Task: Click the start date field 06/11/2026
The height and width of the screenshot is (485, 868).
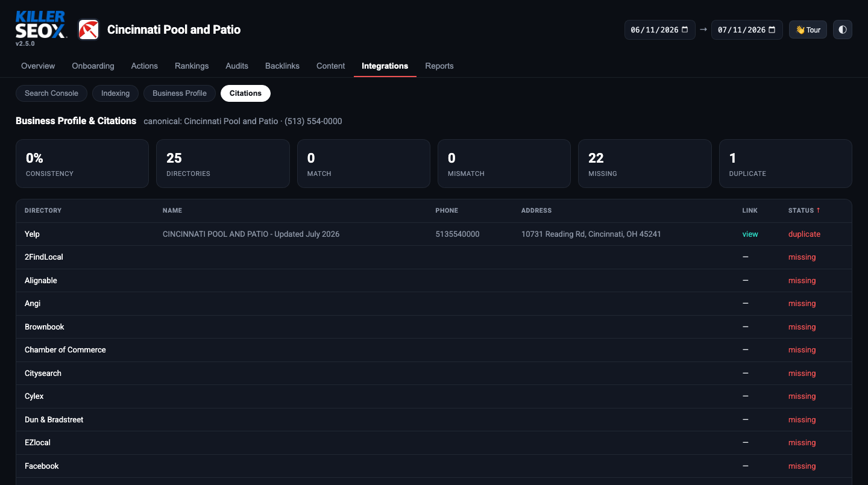Action: tap(660, 30)
